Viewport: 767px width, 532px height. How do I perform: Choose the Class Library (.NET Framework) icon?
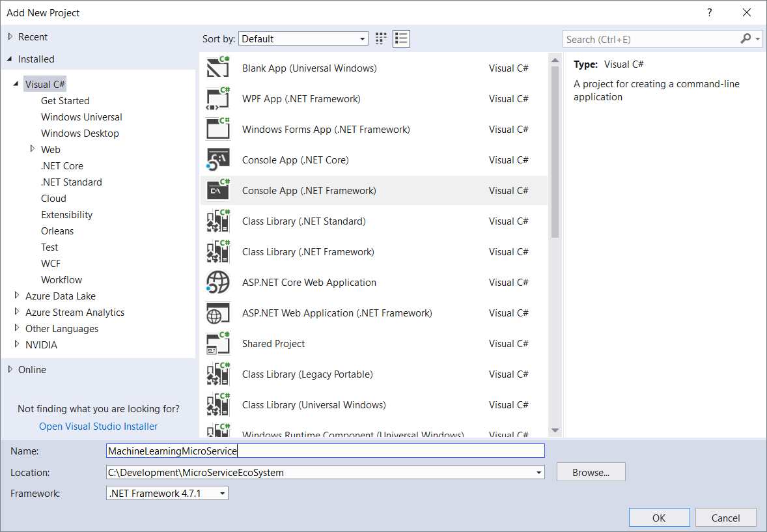coord(217,251)
